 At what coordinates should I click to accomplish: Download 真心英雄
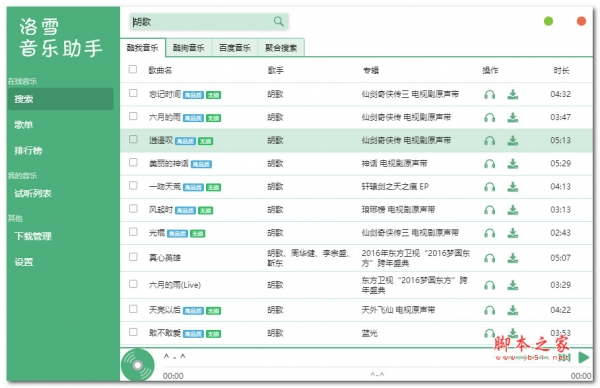point(513,258)
